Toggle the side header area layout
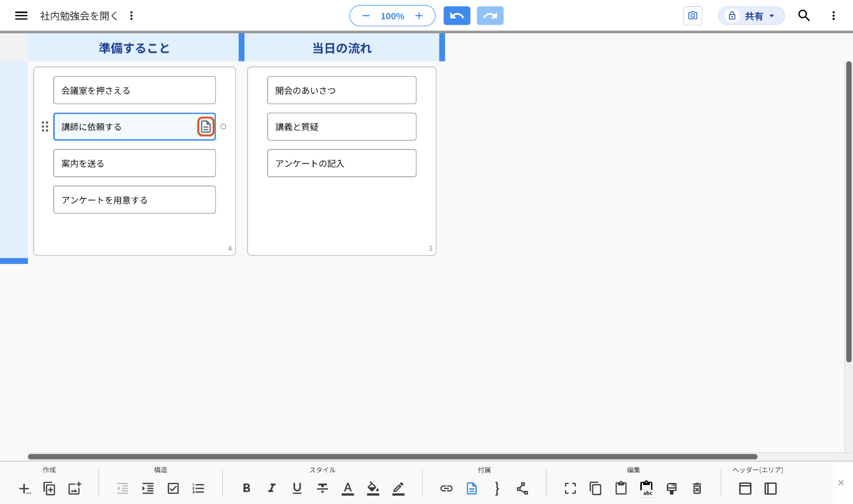This screenshot has height=504, width=853. click(x=770, y=489)
